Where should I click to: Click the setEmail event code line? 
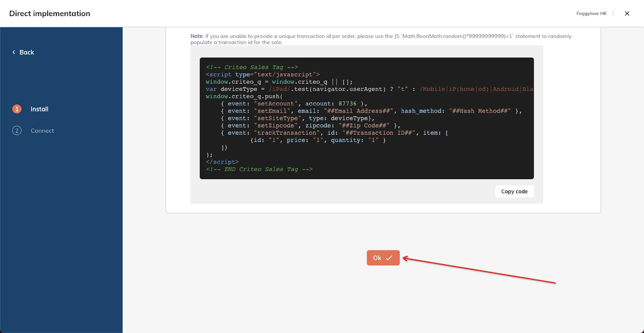(371, 111)
